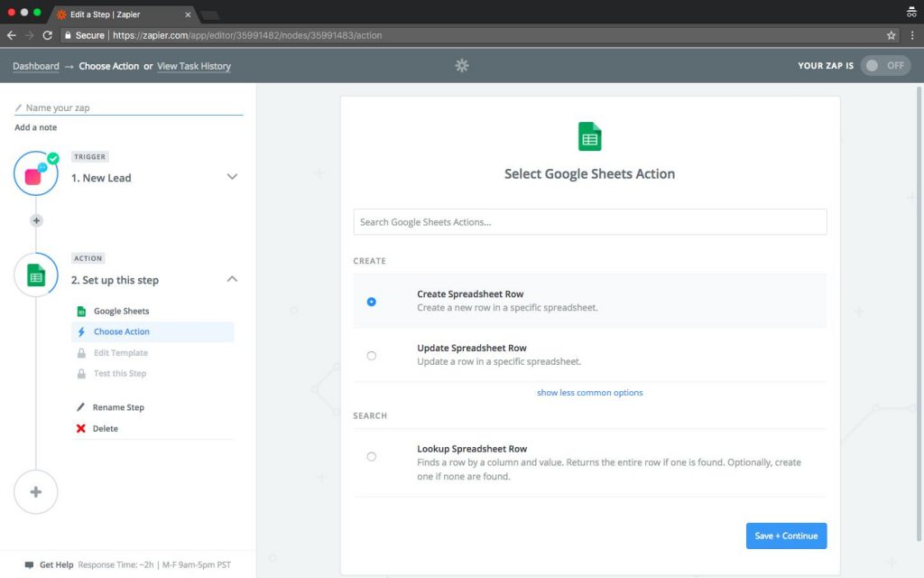Reload the page in browser
Viewport: 924px width, 578px height.
click(x=48, y=35)
